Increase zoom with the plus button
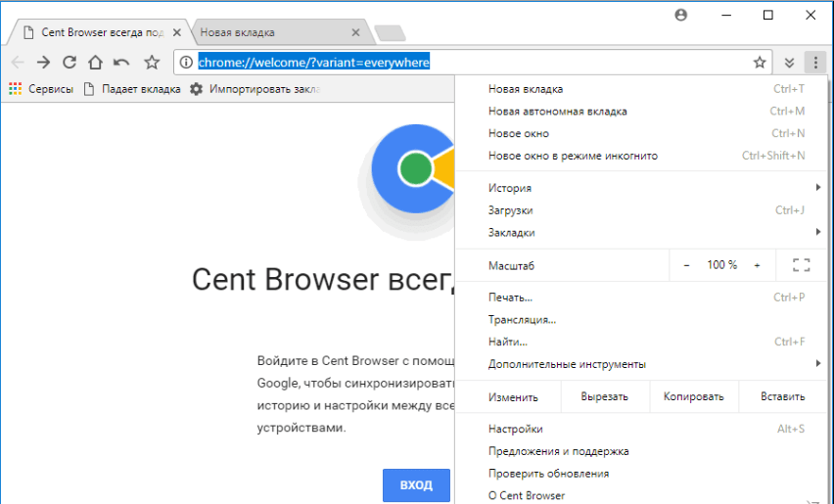The width and height of the screenshot is (834, 504). [x=757, y=265]
